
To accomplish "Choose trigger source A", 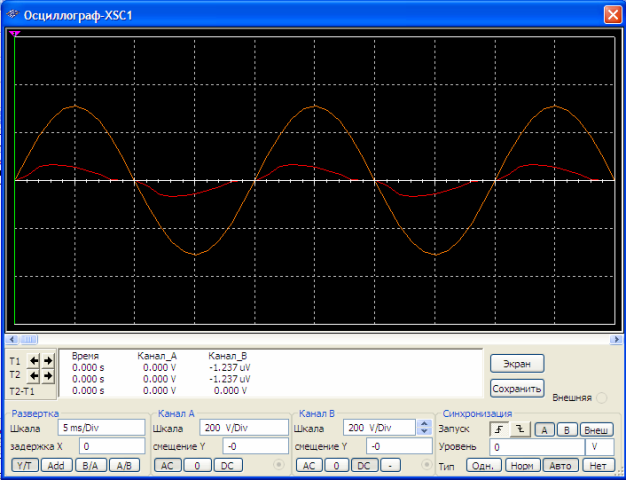I will [544, 430].
